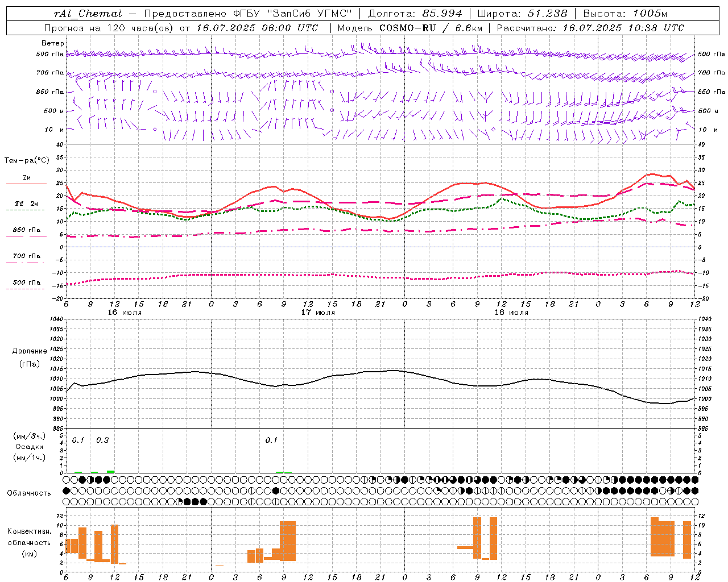Screen dimensions: 728x582
Task: Click the Облачность cloud cover label
Action: (x=29, y=493)
